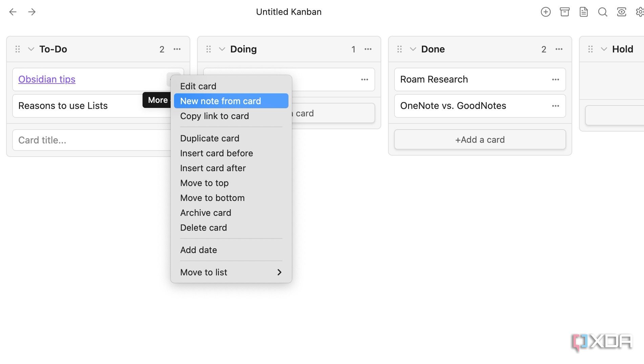Choose Archive card
Viewport: 644px width, 364px height.
coord(231,213)
